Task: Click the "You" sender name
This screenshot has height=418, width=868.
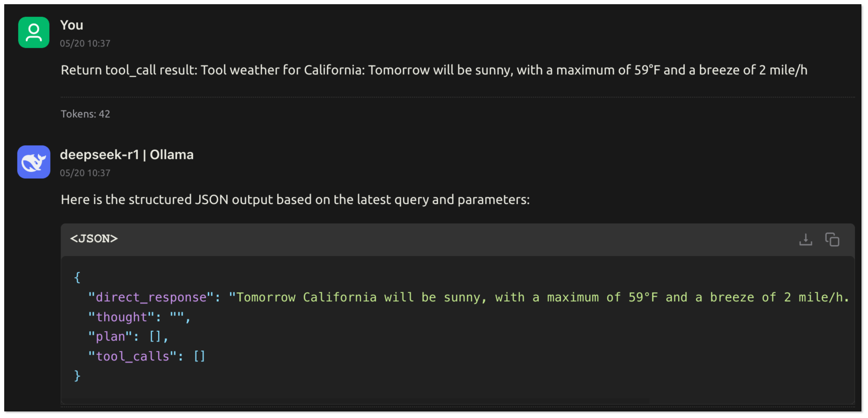Action: pos(71,25)
